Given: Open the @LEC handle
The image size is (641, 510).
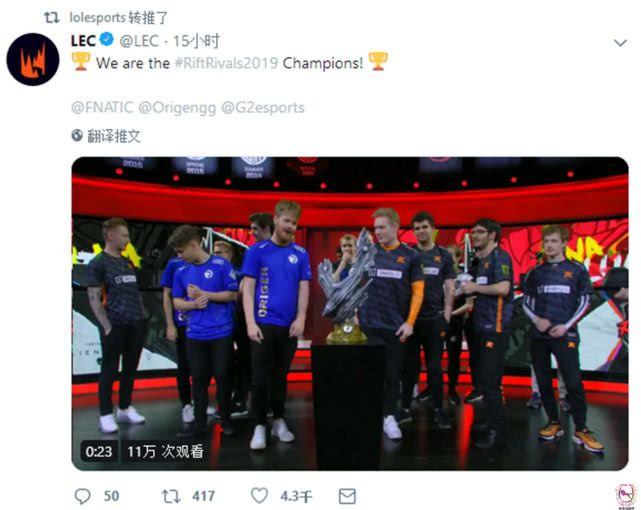Looking at the screenshot, I should [139, 40].
